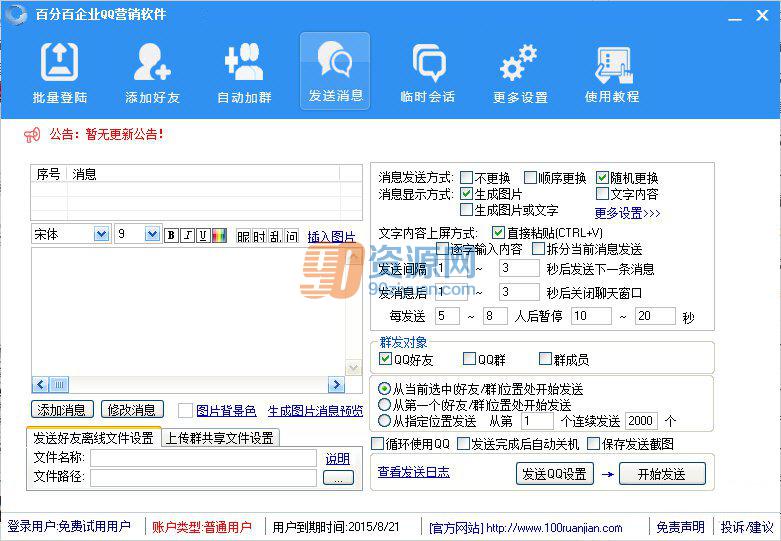781x541 pixels.
Task: Click the 问 greeting variable button
Action: click(292, 236)
